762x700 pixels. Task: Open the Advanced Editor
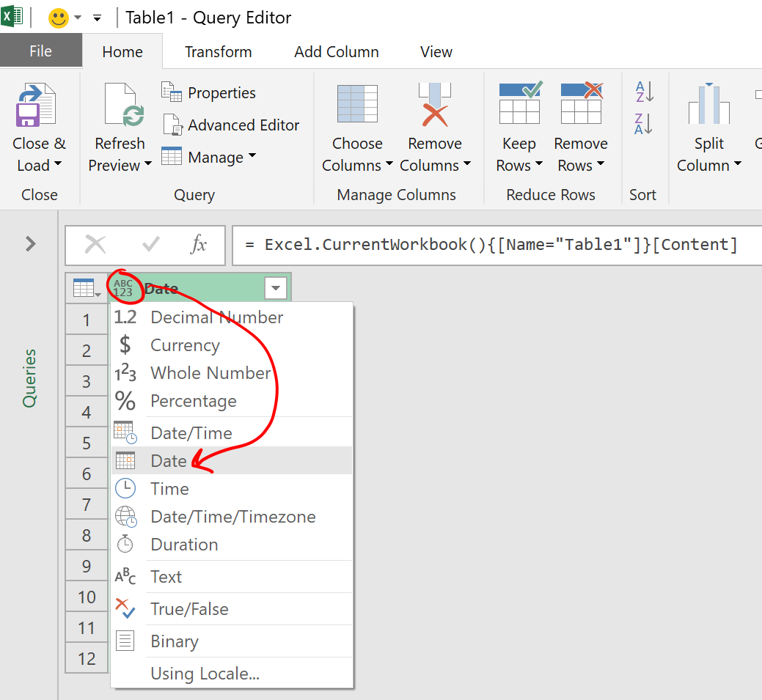coord(232,125)
